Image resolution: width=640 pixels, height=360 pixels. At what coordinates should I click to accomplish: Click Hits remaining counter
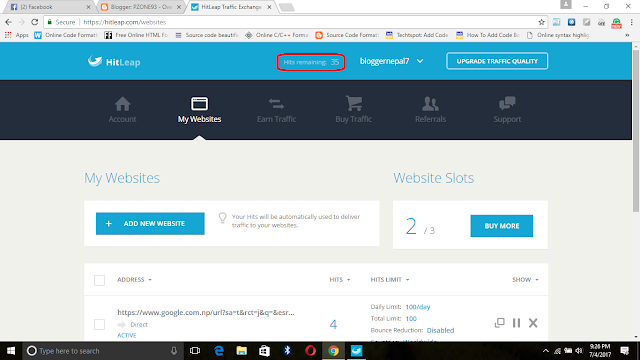pyautogui.click(x=311, y=62)
